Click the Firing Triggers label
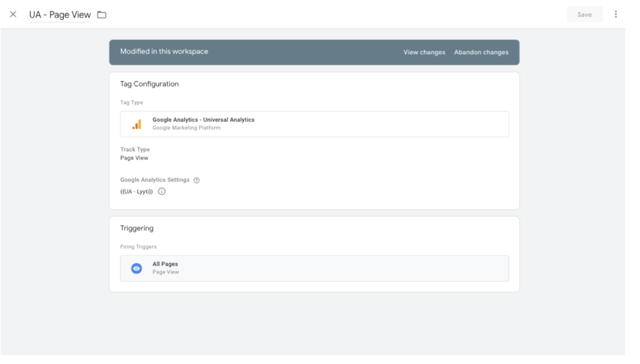 pos(138,247)
